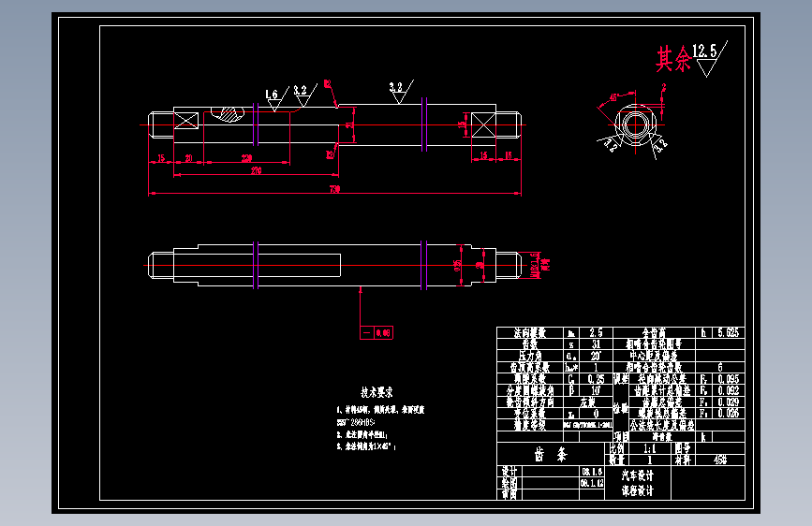Click the 0 value in the 变位系数 row

click(596, 413)
